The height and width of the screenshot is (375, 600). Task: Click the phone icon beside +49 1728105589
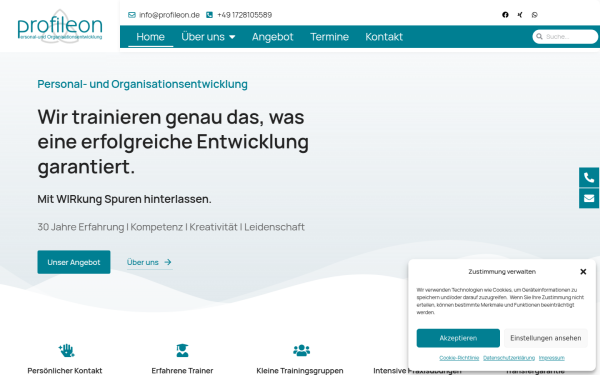tap(209, 15)
